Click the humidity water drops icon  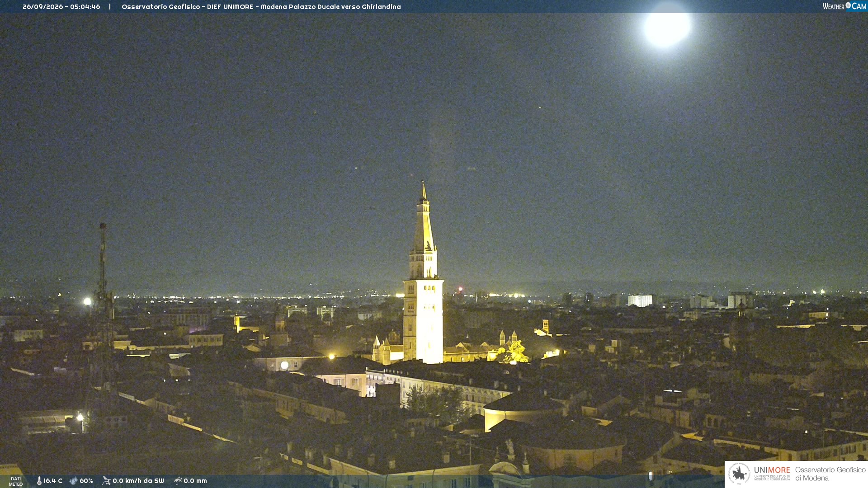click(73, 481)
